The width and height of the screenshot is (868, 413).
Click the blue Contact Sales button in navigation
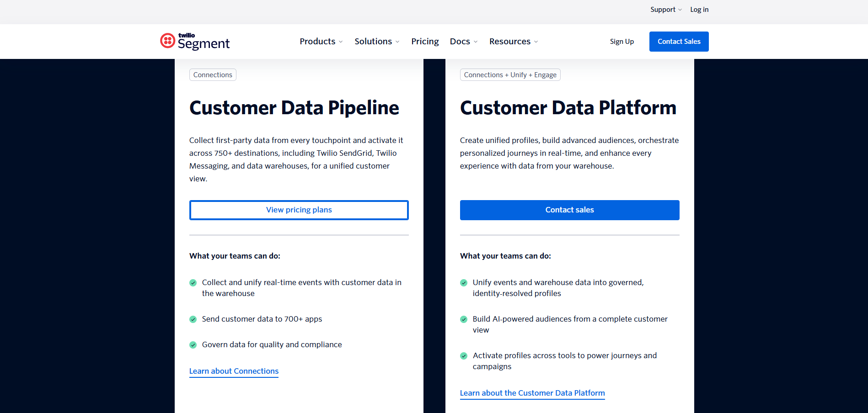pyautogui.click(x=679, y=41)
